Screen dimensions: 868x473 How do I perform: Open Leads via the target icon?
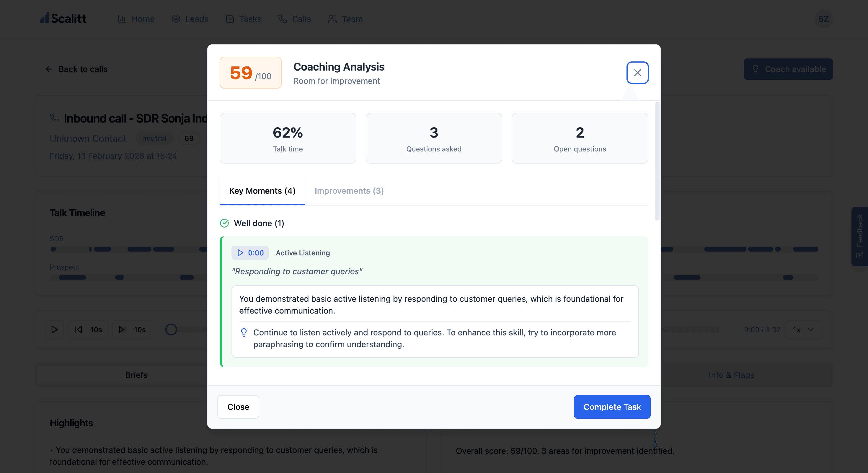(x=175, y=19)
